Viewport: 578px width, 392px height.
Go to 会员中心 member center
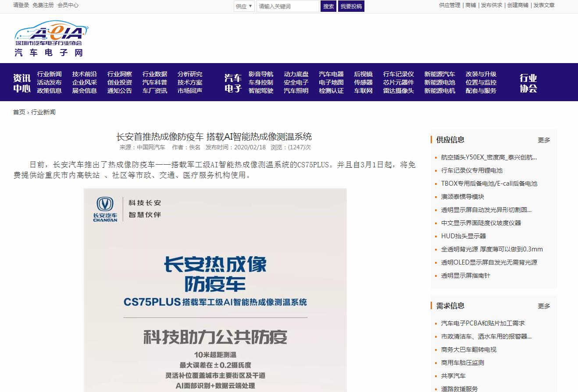point(68,5)
